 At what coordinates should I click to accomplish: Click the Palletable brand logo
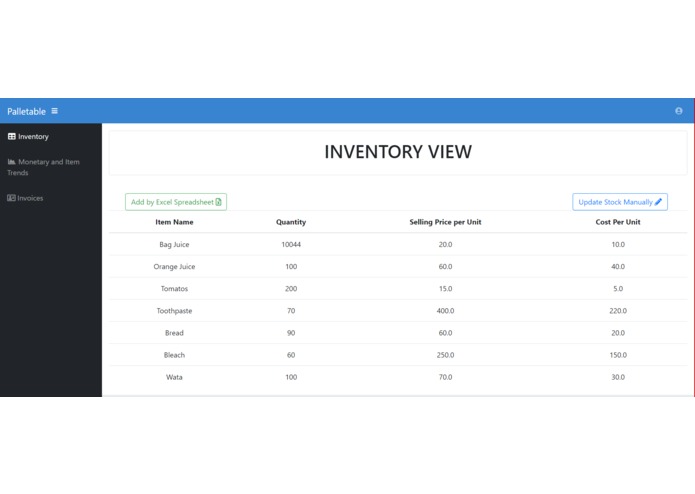26,111
